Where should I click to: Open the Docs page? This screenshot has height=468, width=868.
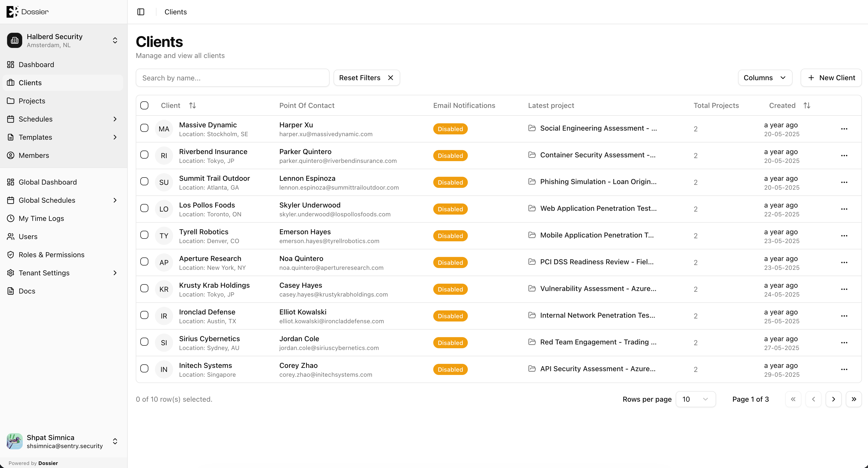tap(63, 291)
